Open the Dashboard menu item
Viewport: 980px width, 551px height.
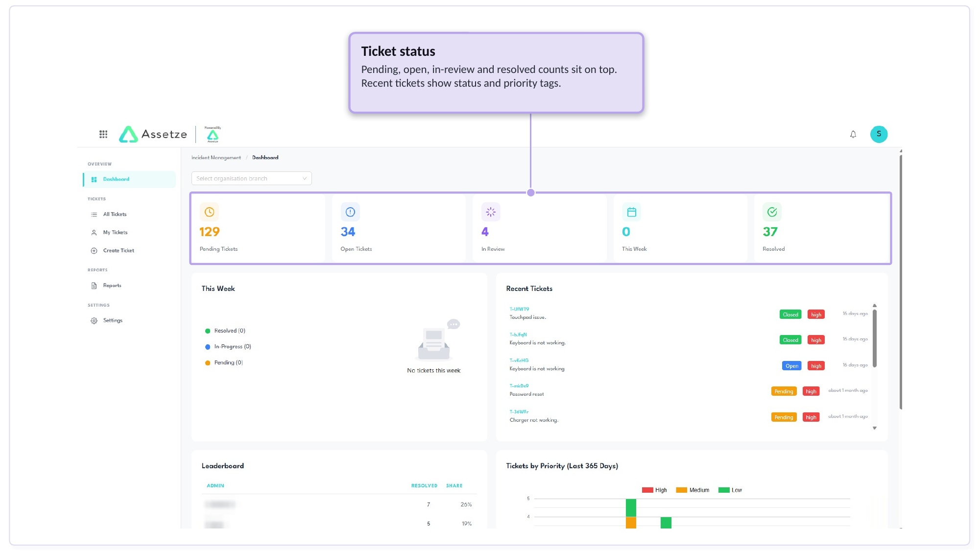[129, 179]
